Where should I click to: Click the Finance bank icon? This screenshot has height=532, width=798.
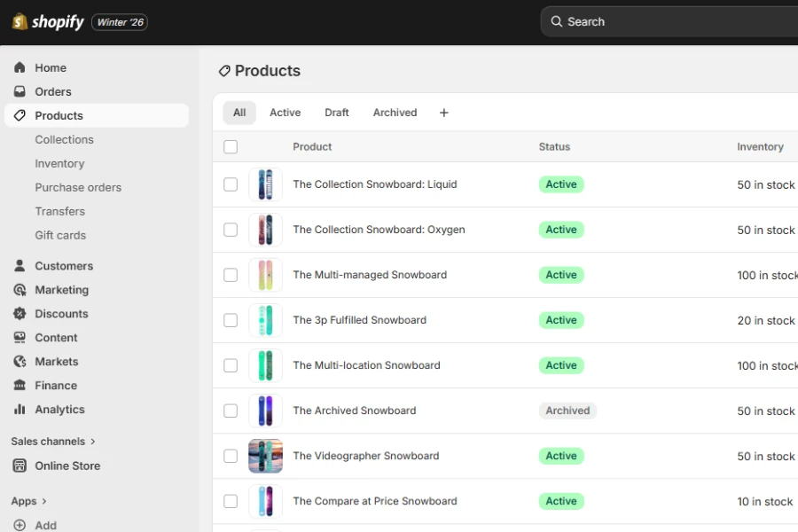[x=19, y=385]
